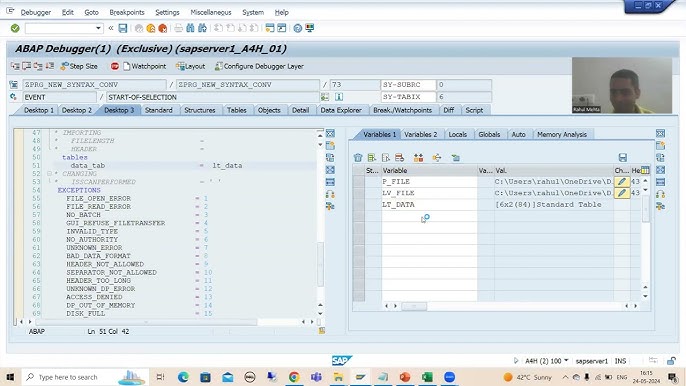This screenshot has width=686, height=386.
Task: Open the command field dropdown arrow
Action: 98,28
